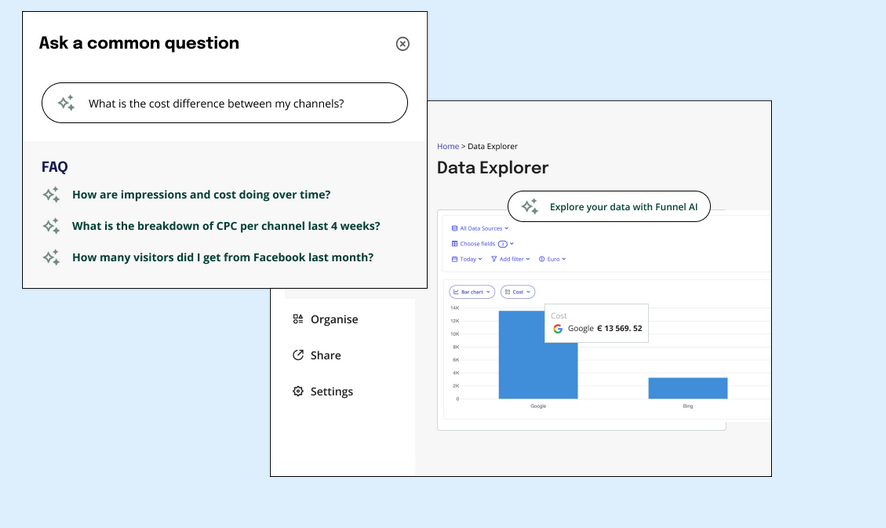Open the Share sidebar item
The image size is (886, 528).
[x=317, y=355]
